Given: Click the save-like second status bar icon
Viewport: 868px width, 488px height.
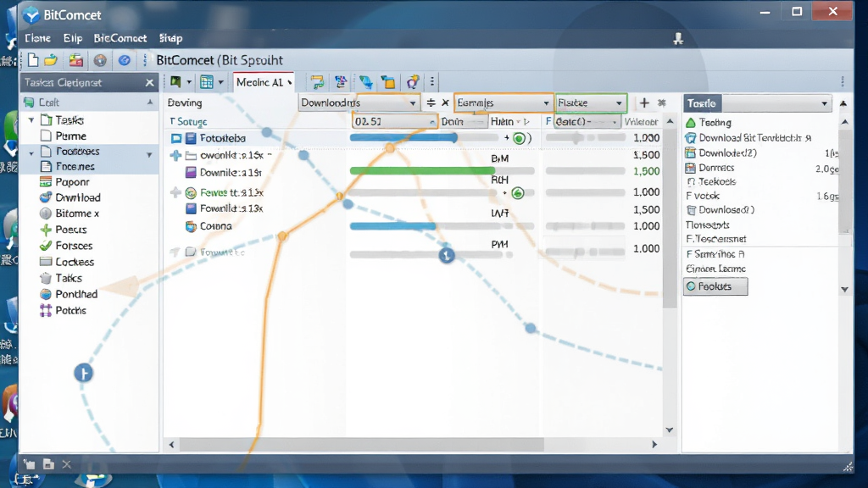Looking at the screenshot, I should coord(48,464).
